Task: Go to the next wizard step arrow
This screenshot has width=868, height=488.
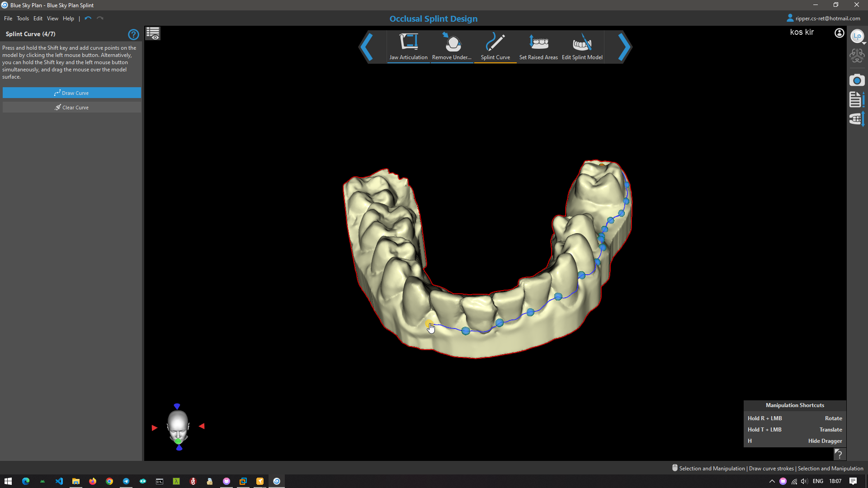Action: click(x=624, y=47)
